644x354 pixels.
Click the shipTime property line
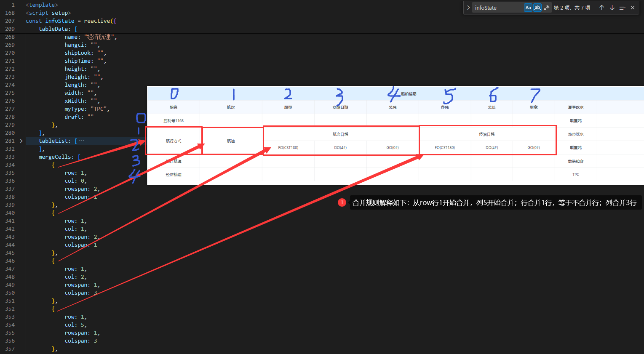86,61
